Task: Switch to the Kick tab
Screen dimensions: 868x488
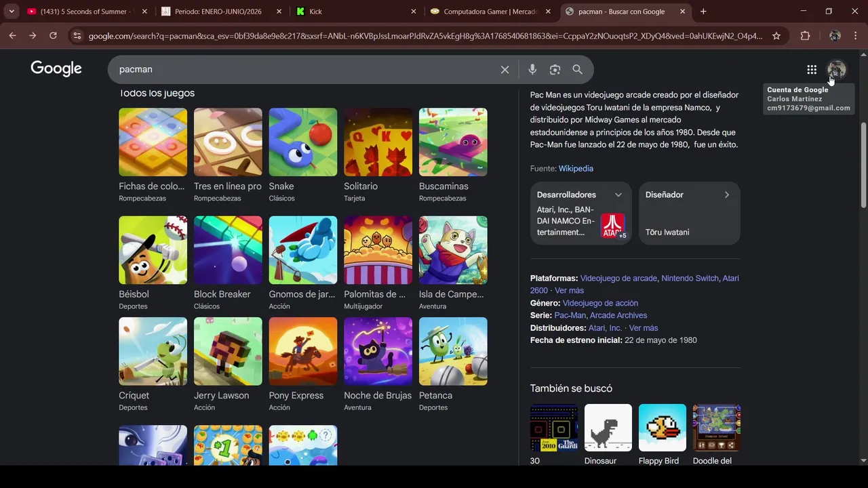Action: click(356, 12)
